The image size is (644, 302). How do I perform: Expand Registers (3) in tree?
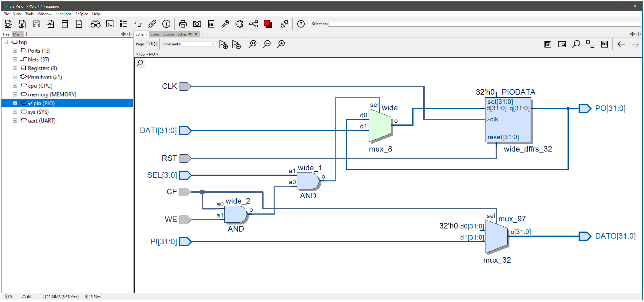pos(15,68)
